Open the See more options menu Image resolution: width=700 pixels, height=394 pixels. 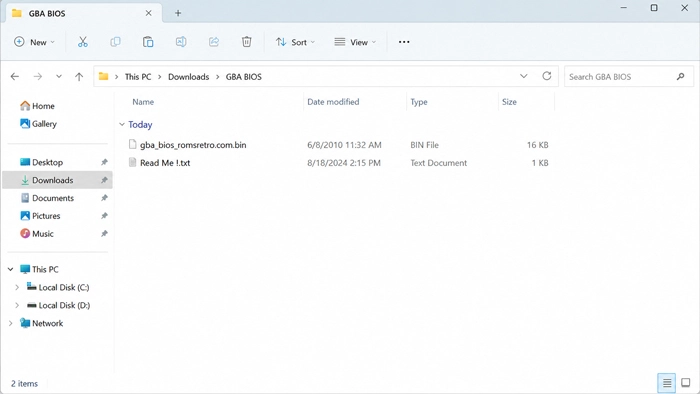coord(404,42)
